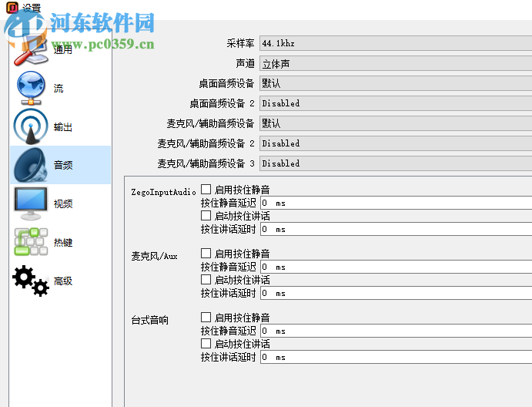The image size is (532, 407).
Task: Open the 麦克风/辅助音频设备 3 Disabled dropdown
Action: point(396,163)
